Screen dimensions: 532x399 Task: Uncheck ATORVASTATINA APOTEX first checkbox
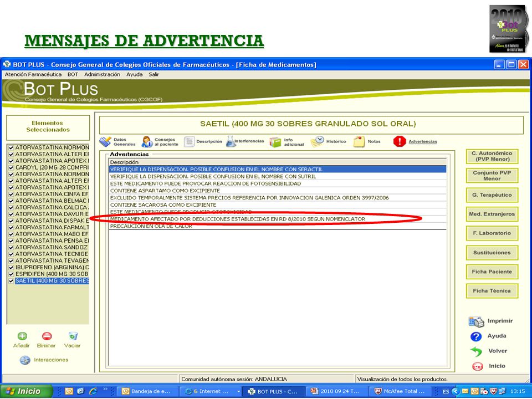point(11,161)
